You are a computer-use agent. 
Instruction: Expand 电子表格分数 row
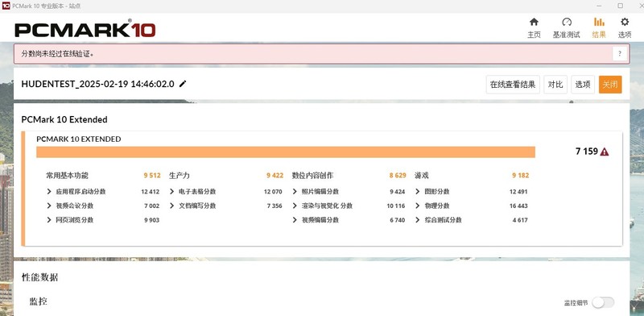(171, 191)
